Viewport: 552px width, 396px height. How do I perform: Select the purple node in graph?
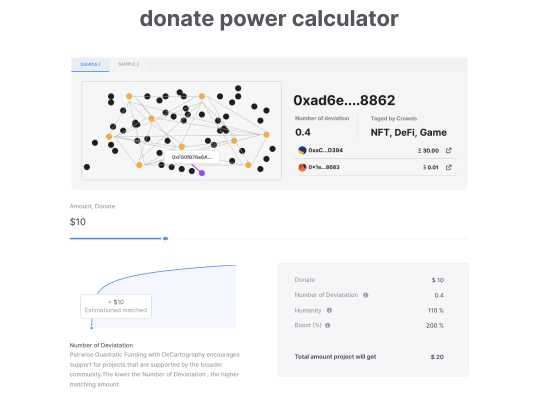(x=202, y=173)
